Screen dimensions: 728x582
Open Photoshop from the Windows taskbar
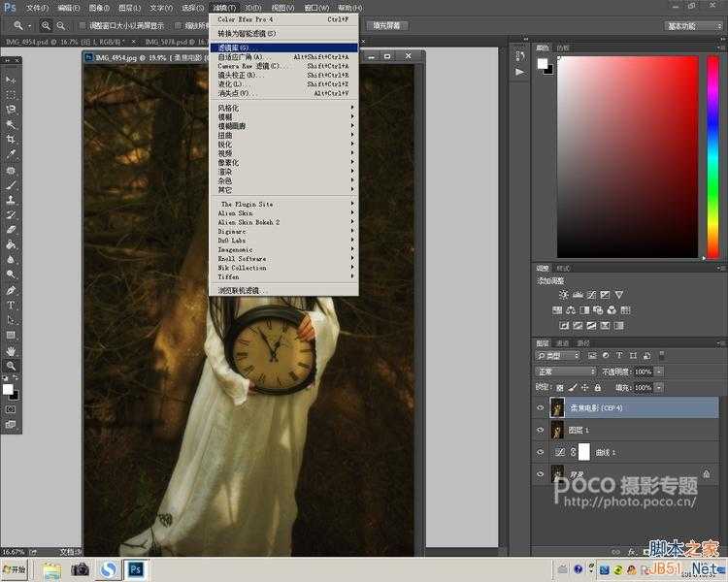coord(136,569)
